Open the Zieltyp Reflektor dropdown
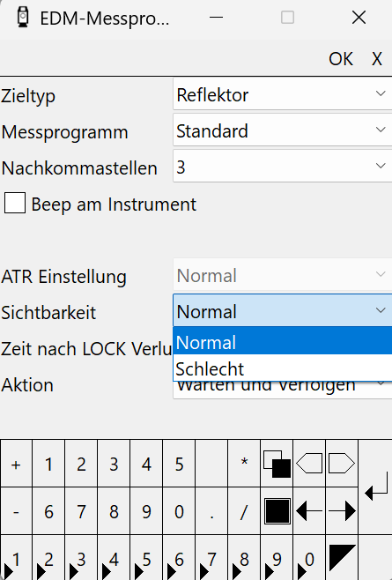The image size is (392, 580). (283, 93)
